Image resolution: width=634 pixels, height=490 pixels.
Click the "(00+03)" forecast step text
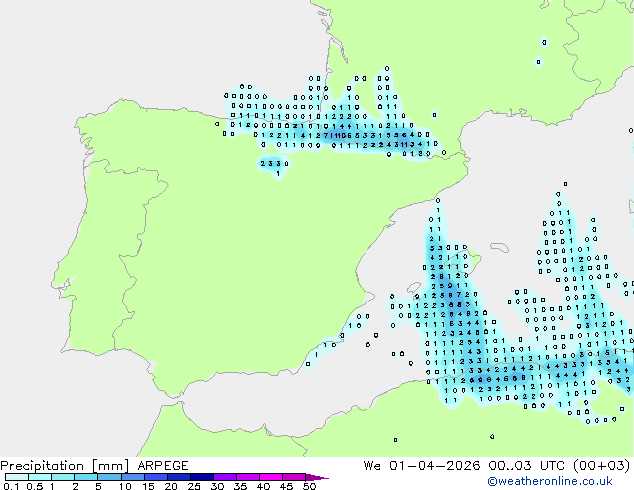pos(601,466)
